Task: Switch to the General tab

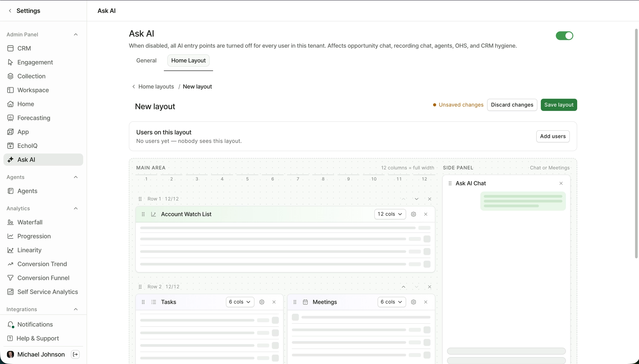Action: pos(146,60)
